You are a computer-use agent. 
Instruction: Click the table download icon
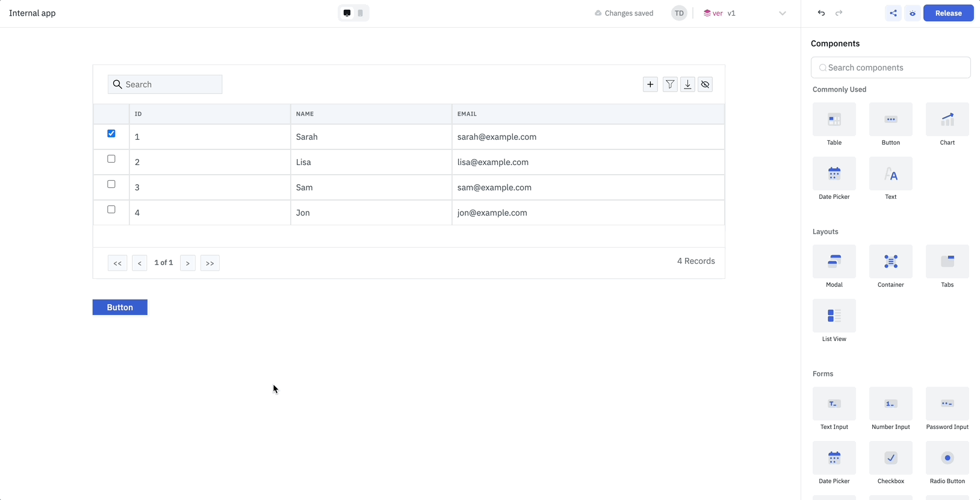pos(687,84)
